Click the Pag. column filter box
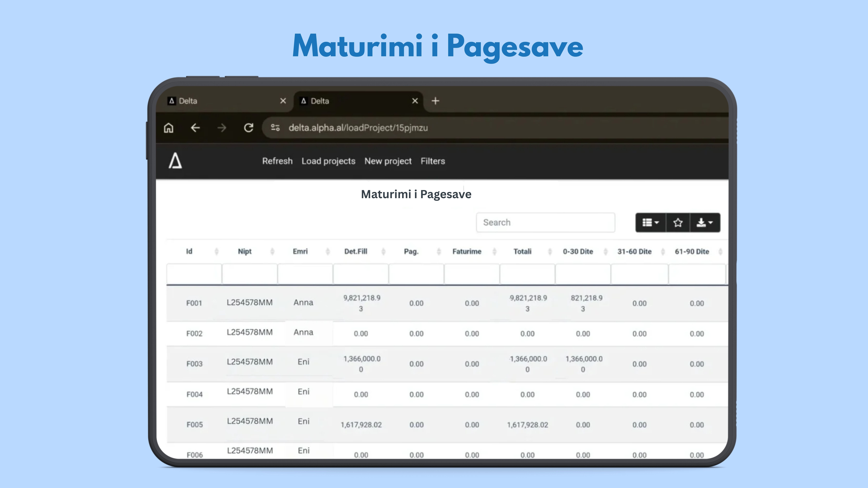The image size is (868, 488). [416, 274]
